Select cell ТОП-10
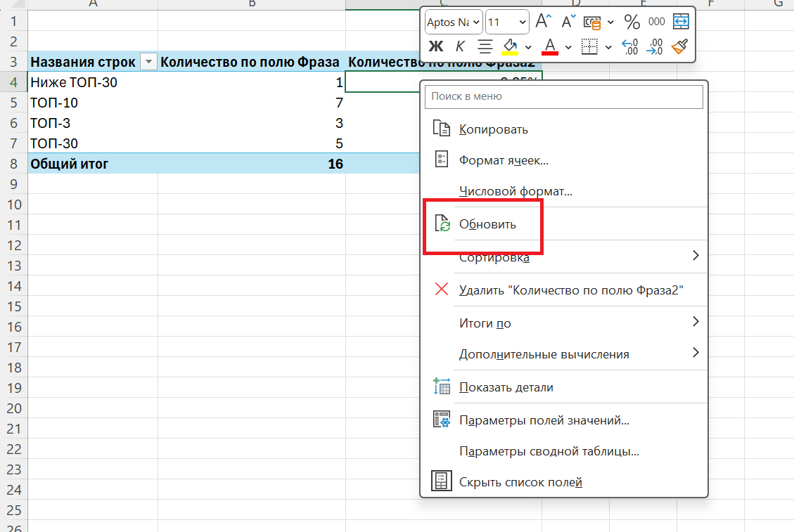Image resolution: width=794 pixels, height=532 pixels. [x=93, y=103]
